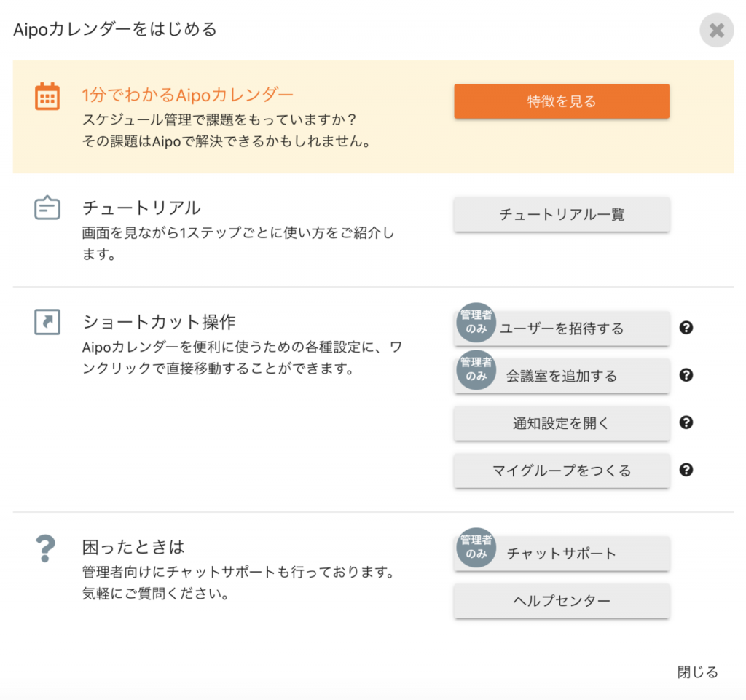
Task: Click 管理者のみ badge on チャットサポート
Action: pos(476,547)
